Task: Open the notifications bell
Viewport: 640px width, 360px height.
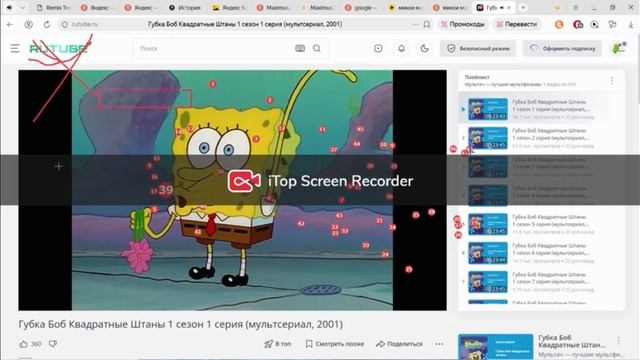Action: tap(402, 49)
